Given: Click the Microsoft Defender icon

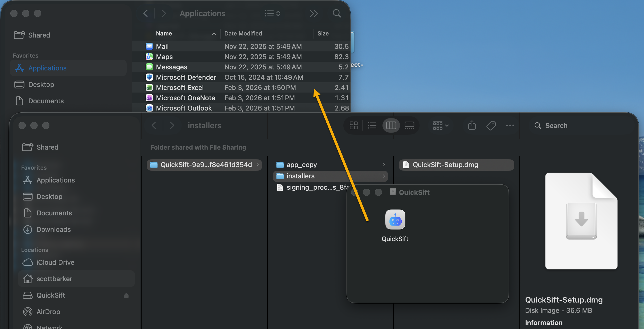Looking at the screenshot, I should click(x=149, y=77).
